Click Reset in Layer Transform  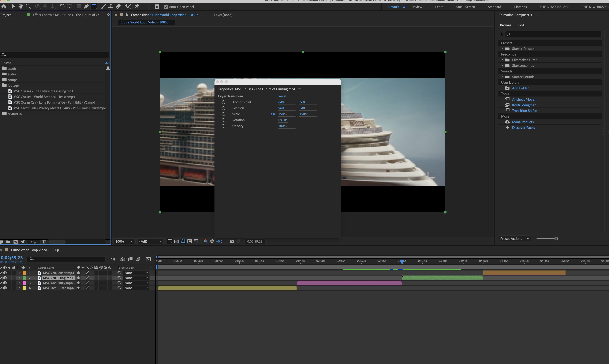click(282, 96)
